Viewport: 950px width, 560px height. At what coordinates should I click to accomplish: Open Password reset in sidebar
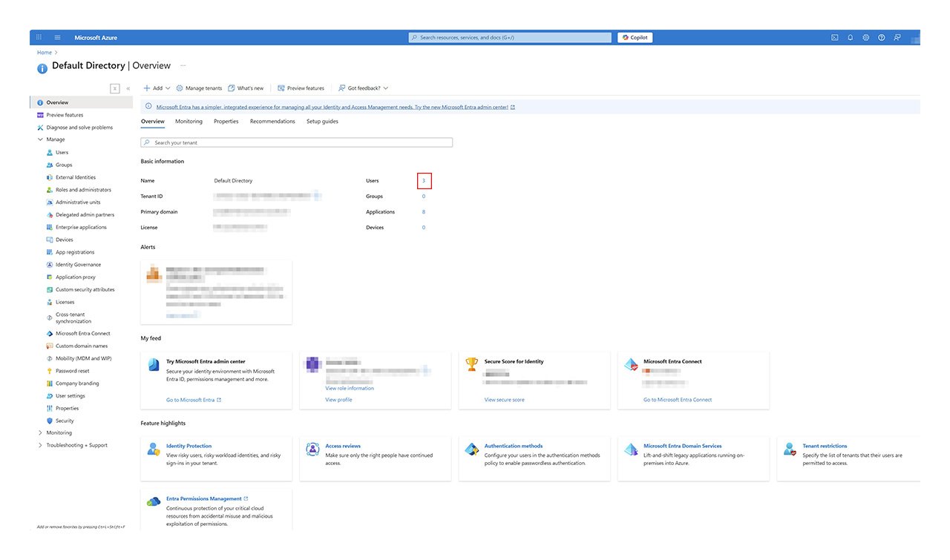coord(72,371)
